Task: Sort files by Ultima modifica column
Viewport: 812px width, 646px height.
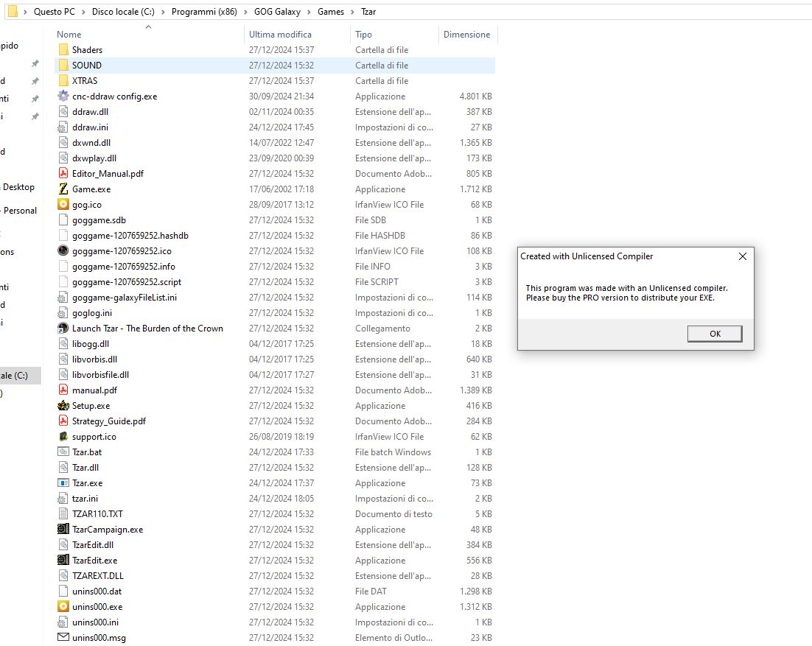Action: coord(280,35)
